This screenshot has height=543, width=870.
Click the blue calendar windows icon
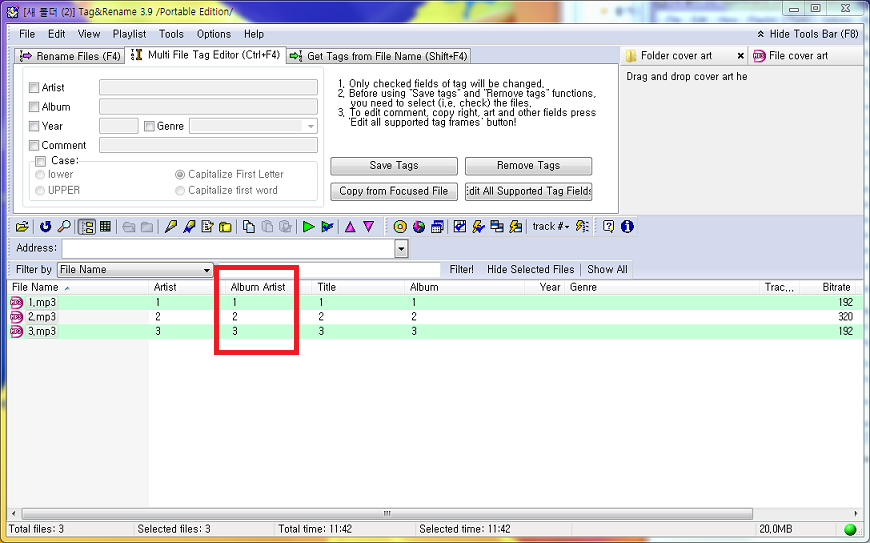click(437, 226)
